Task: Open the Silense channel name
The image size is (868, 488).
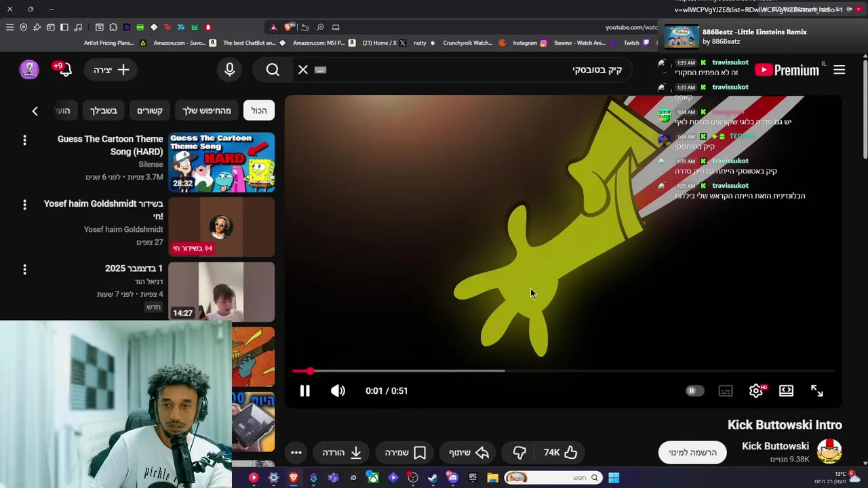Action: [x=151, y=164]
